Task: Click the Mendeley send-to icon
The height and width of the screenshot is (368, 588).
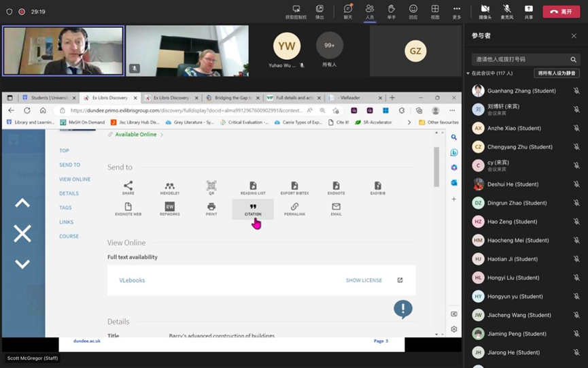Action: 169,186
